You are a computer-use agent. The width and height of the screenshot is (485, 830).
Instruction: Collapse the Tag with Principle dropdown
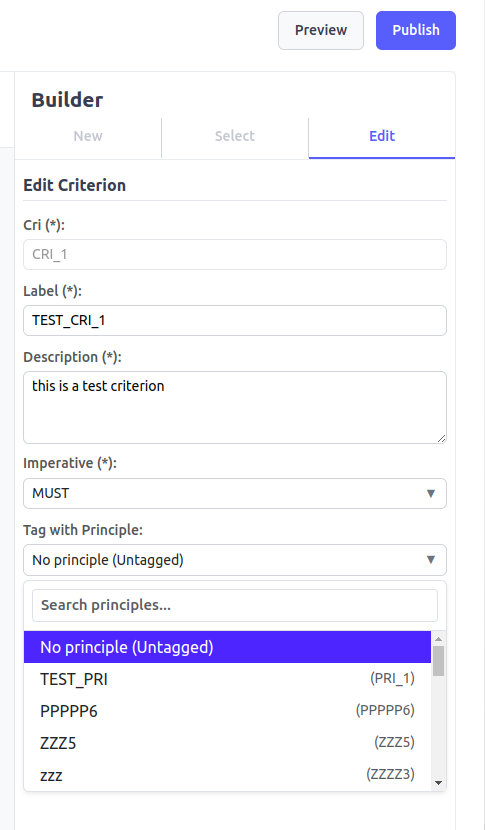(235, 560)
